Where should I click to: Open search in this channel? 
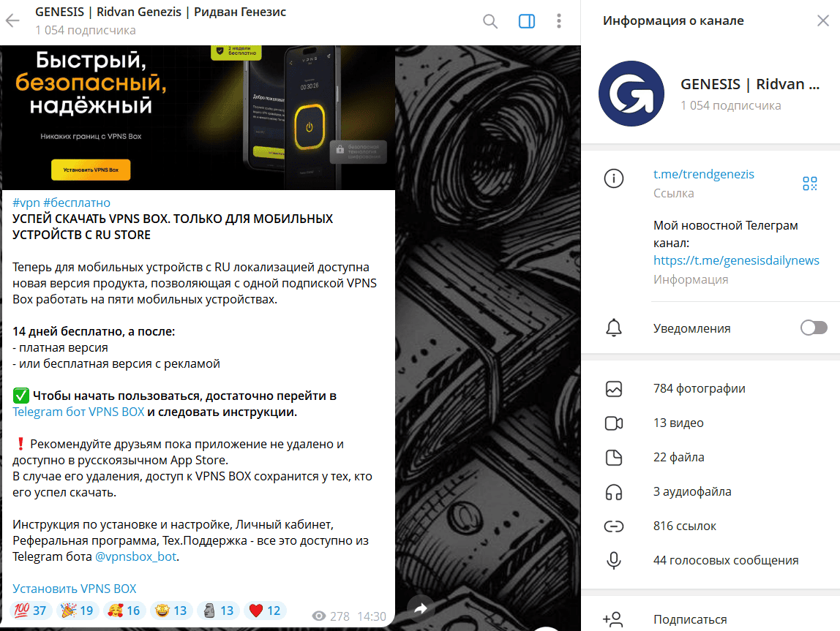click(x=490, y=21)
